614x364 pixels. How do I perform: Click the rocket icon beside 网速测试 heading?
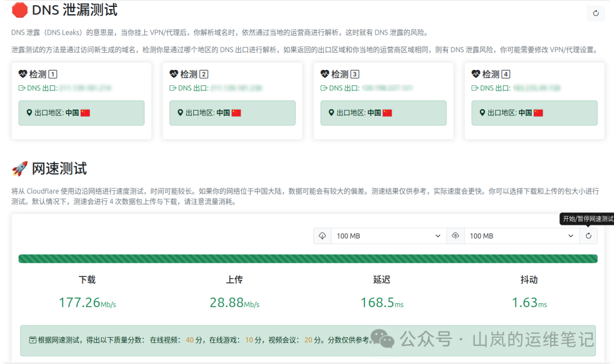[x=19, y=168]
